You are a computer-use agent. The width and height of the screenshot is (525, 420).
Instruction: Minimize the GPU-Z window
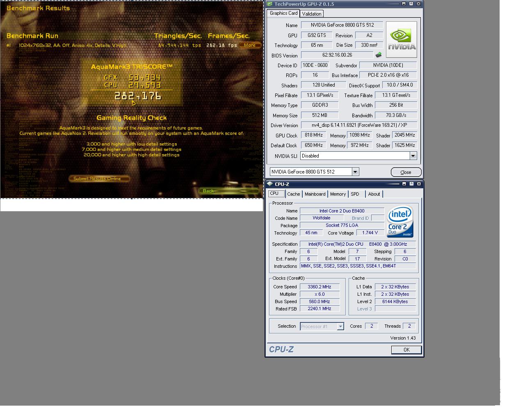pos(404,4)
